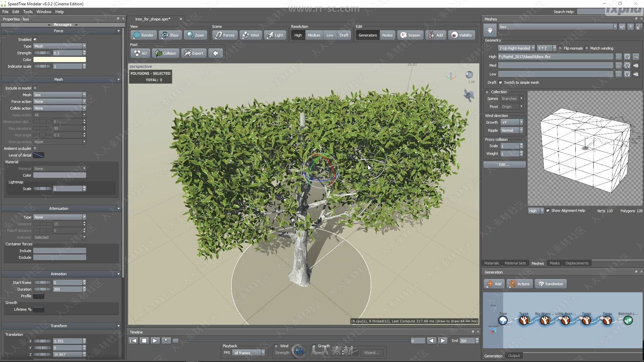644x362 pixels.
Task: Toggle the Flip normals checkbox
Action: (557, 48)
